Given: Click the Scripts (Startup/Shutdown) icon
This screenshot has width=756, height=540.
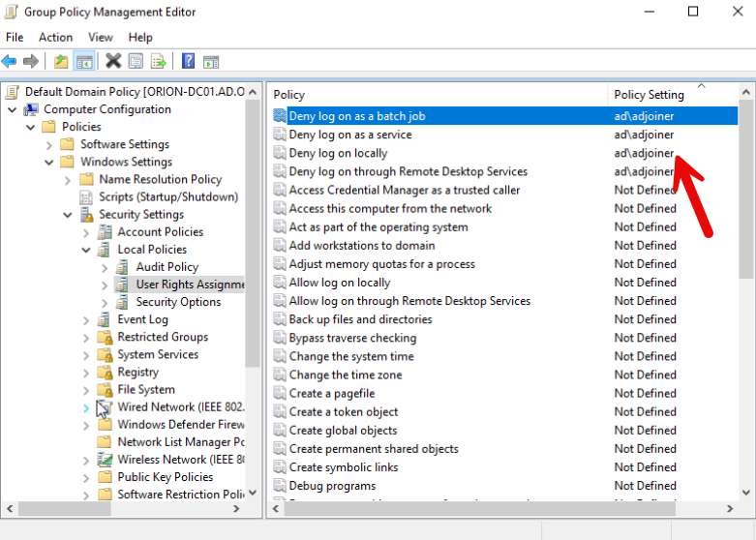Looking at the screenshot, I should [86, 196].
